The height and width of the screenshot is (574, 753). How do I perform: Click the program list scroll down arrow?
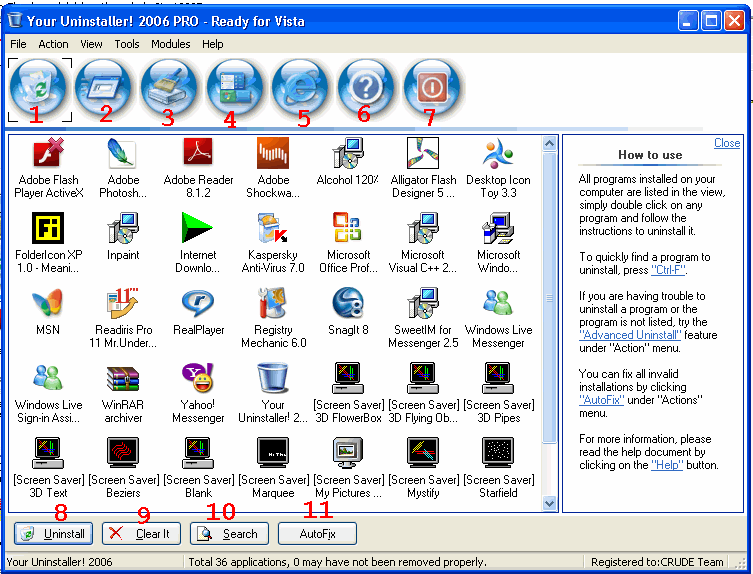pyautogui.click(x=549, y=503)
